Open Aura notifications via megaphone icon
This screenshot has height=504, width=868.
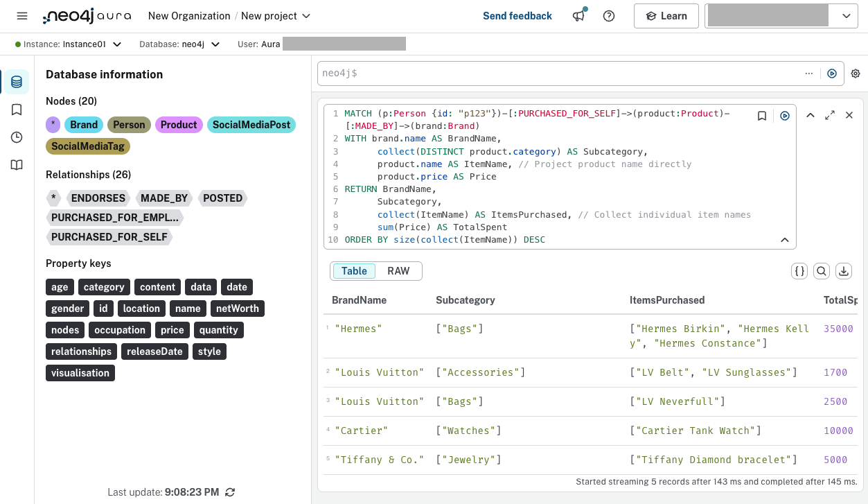click(x=578, y=15)
